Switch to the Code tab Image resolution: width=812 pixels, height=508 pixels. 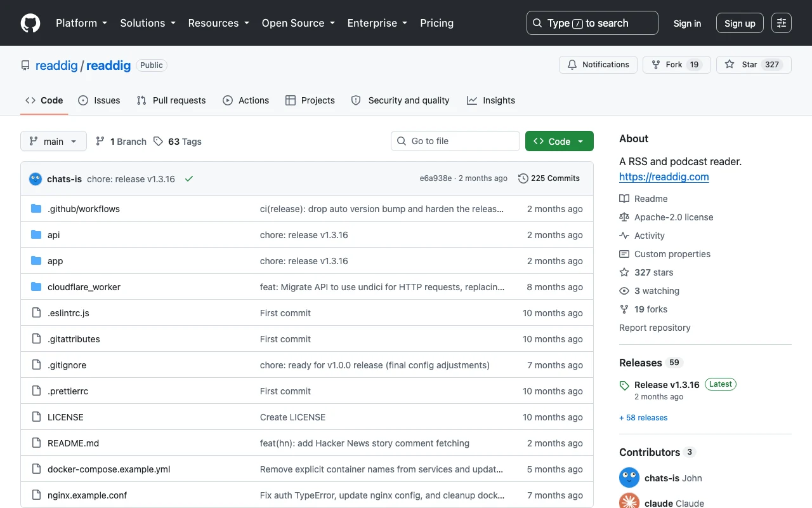44,100
